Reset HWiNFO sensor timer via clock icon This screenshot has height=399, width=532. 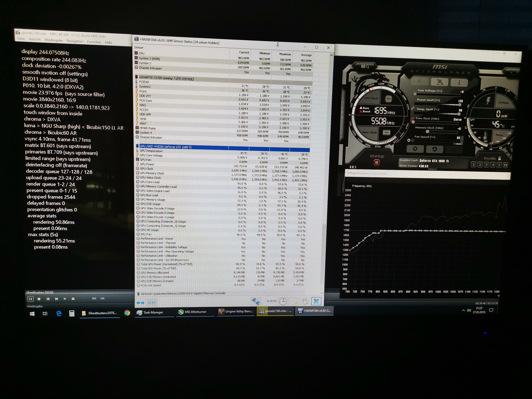pyautogui.click(x=283, y=301)
